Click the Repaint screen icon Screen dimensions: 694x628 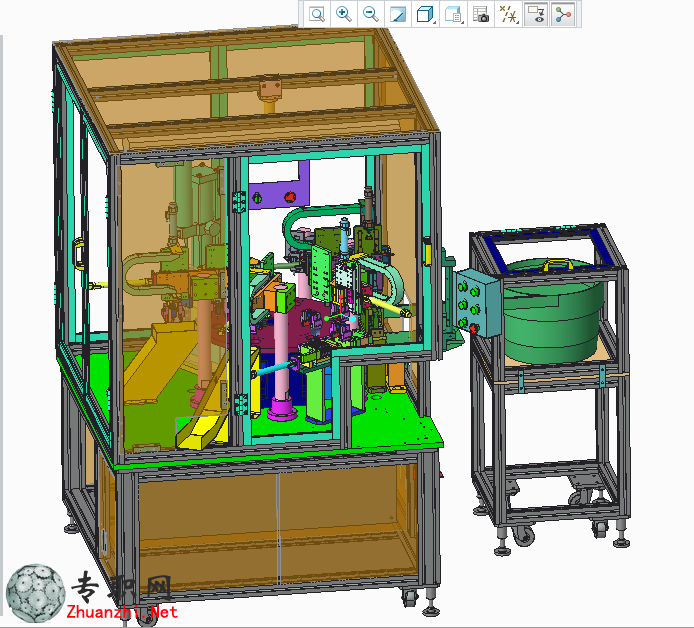(397, 14)
